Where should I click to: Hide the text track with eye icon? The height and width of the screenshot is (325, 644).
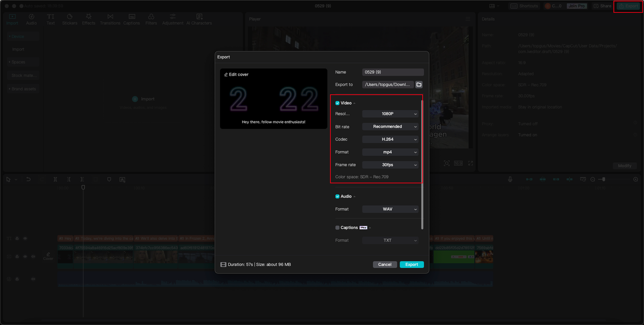pyautogui.click(x=25, y=238)
